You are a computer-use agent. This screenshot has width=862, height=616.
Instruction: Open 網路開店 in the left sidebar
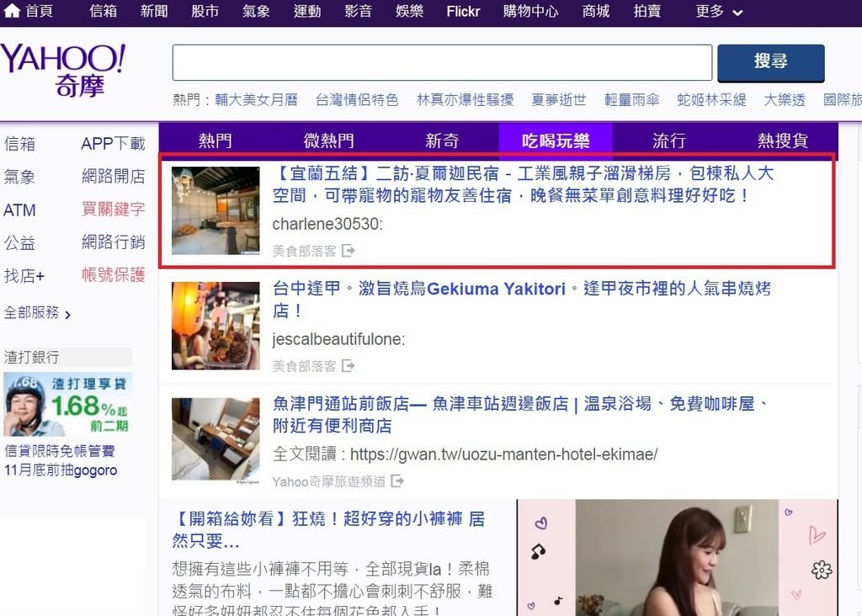click(x=114, y=176)
